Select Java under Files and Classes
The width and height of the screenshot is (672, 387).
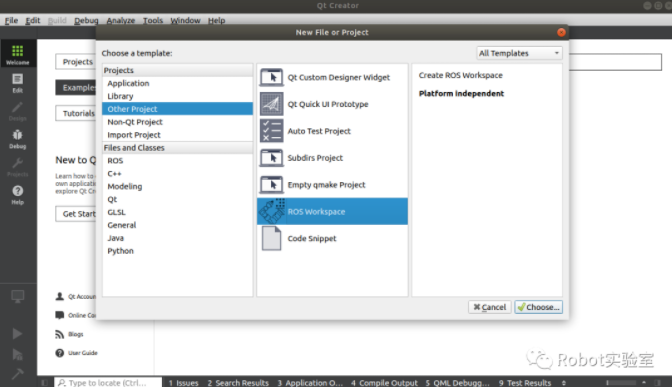(x=177, y=238)
